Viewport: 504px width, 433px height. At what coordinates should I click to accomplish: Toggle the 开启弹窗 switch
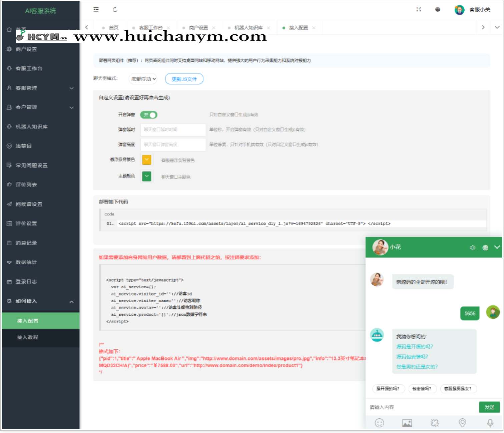tap(148, 115)
